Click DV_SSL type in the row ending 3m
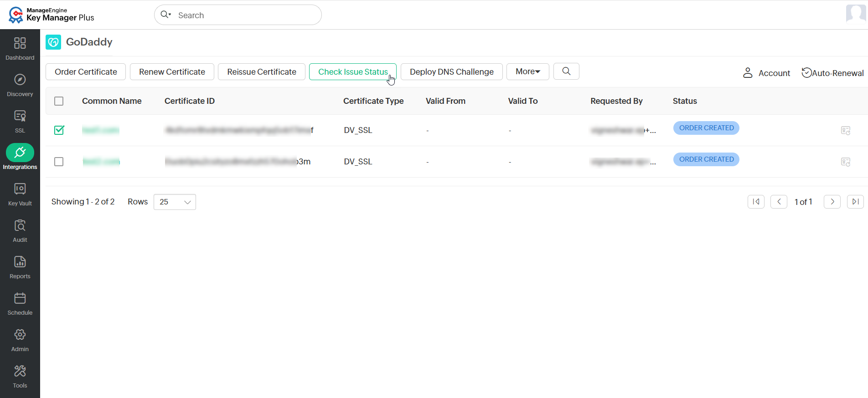868x398 pixels. pyautogui.click(x=358, y=162)
